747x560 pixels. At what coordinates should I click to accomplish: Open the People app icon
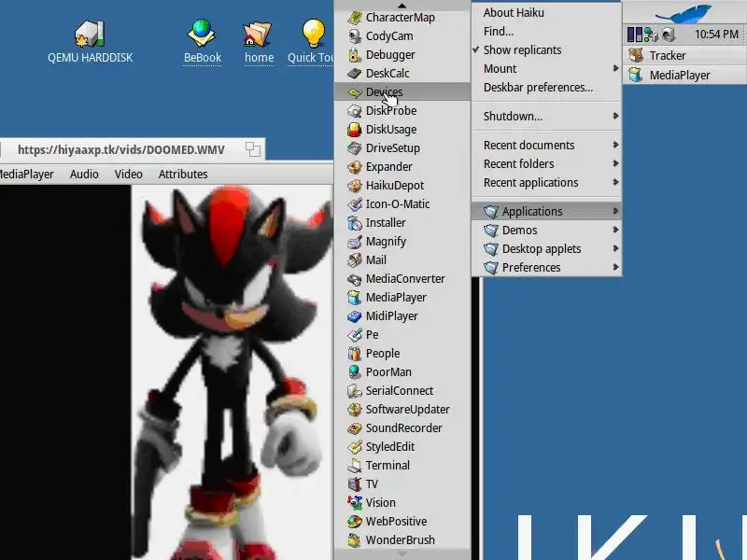click(x=355, y=354)
